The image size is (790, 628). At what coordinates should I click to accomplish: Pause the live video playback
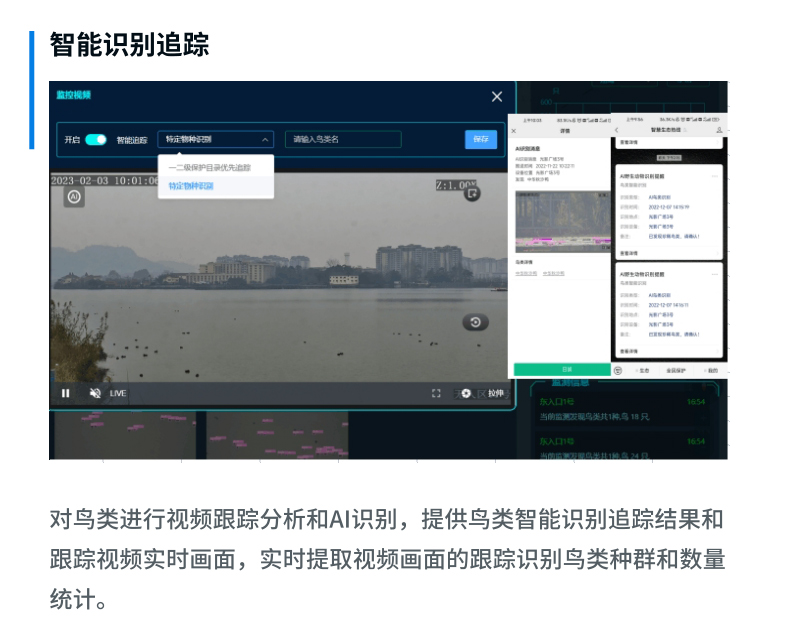(66, 393)
